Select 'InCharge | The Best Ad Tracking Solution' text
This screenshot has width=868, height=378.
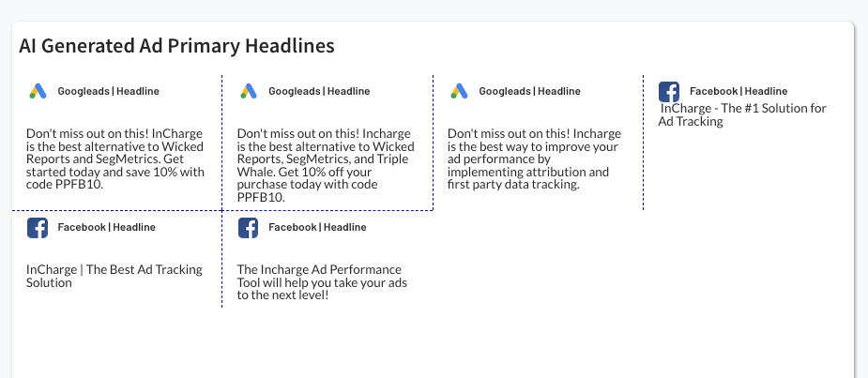114,276
